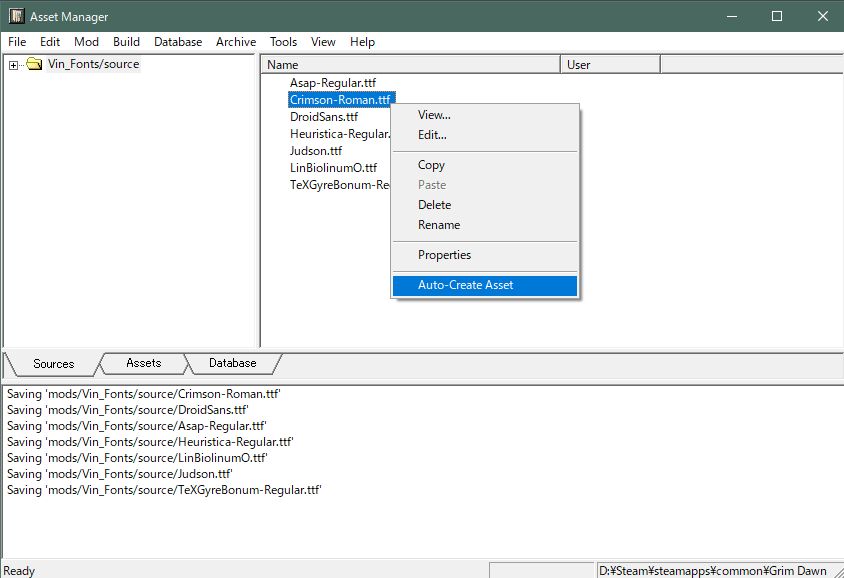Expand the Vin_Fonts/source tree node
Viewport: 844px width, 578px height.
(13, 65)
